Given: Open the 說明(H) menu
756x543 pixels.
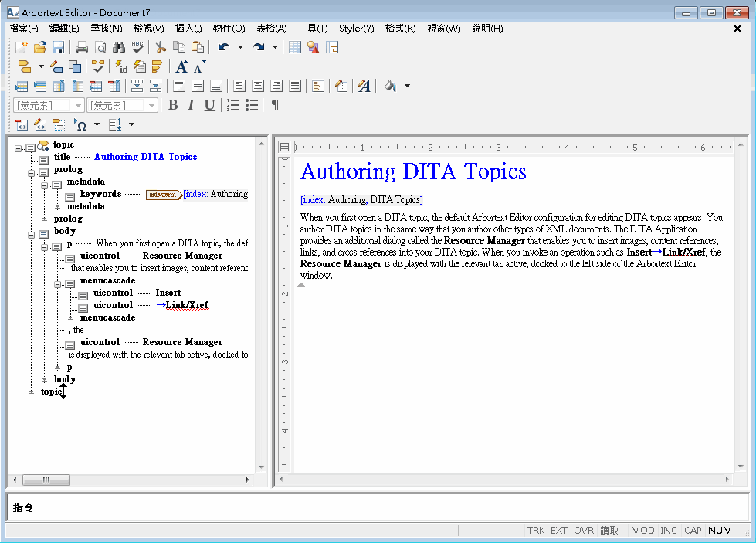Looking at the screenshot, I should pyautogui.click(x=487, y=29).
